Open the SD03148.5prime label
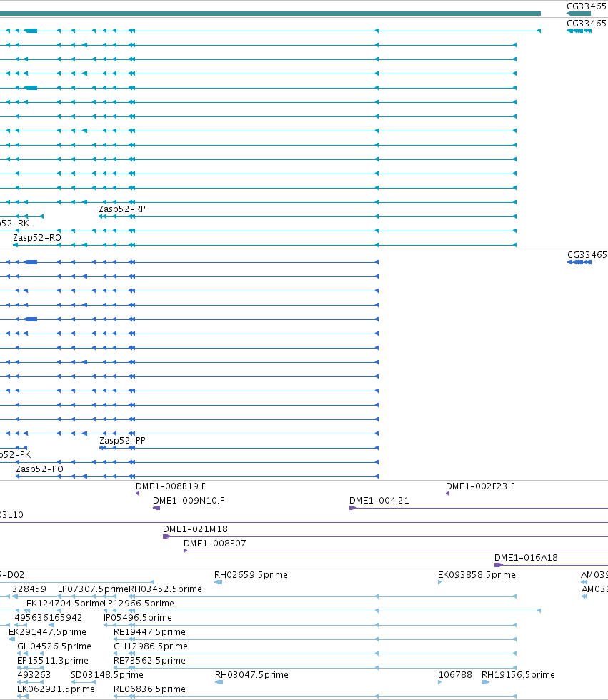Image resolution: width=608 pixels, height=700 pixels. [107, 674]
